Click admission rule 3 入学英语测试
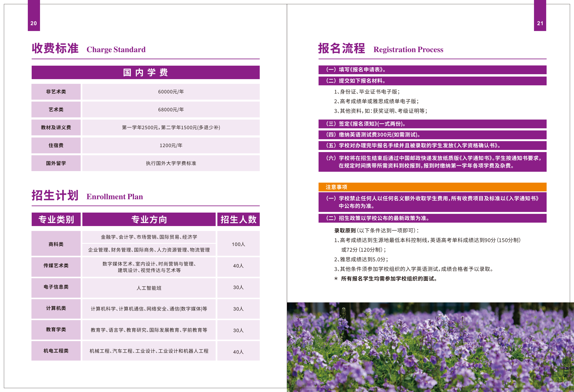Image resolution: width=574 pixels, height=392 pixels. (x=414, y=269)
